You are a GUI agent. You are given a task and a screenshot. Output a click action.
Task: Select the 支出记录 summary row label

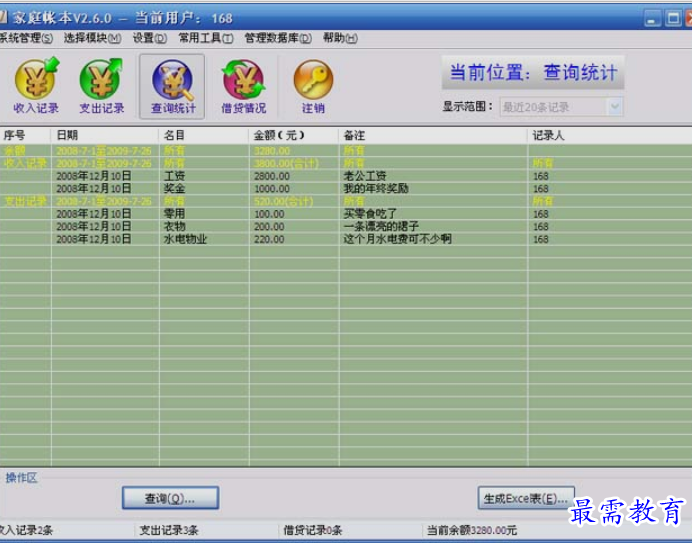(26, 201)
